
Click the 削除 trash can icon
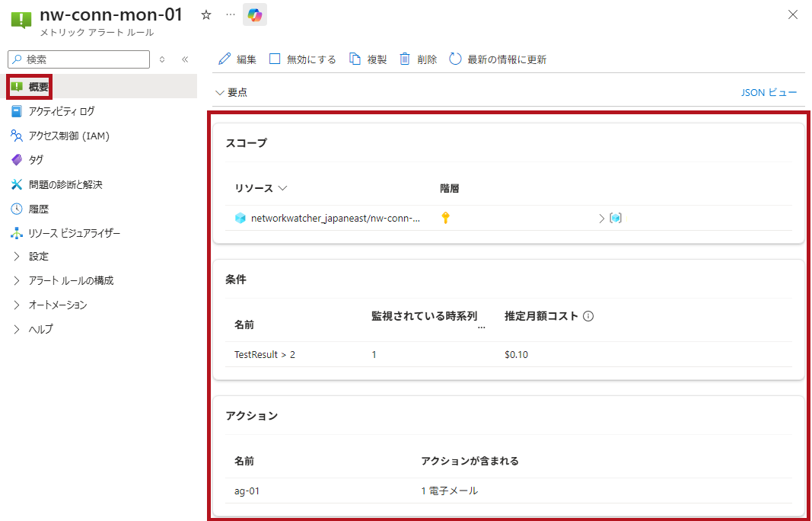(405, 59)
